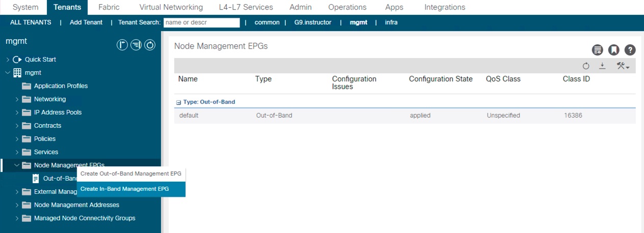The height and width of the screenshot is (233, 644).
Task: Click the bookmark icon in content header
Action: click(x=614, y=50)
